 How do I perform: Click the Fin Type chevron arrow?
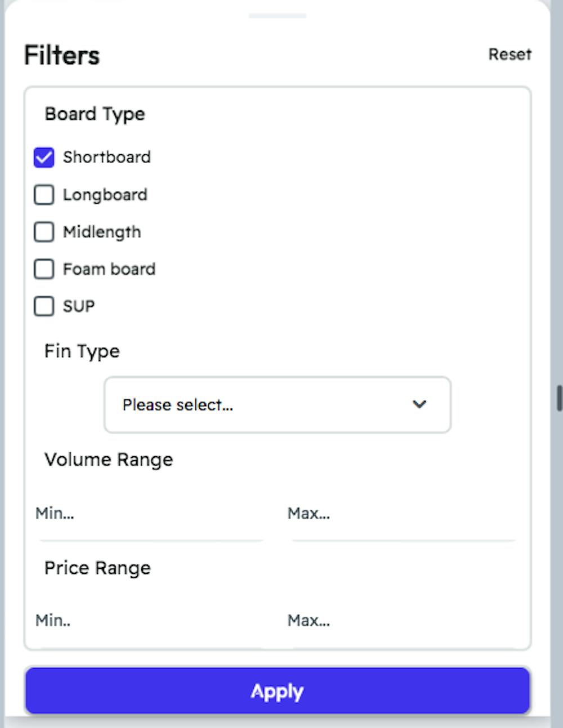pos(419,405)
